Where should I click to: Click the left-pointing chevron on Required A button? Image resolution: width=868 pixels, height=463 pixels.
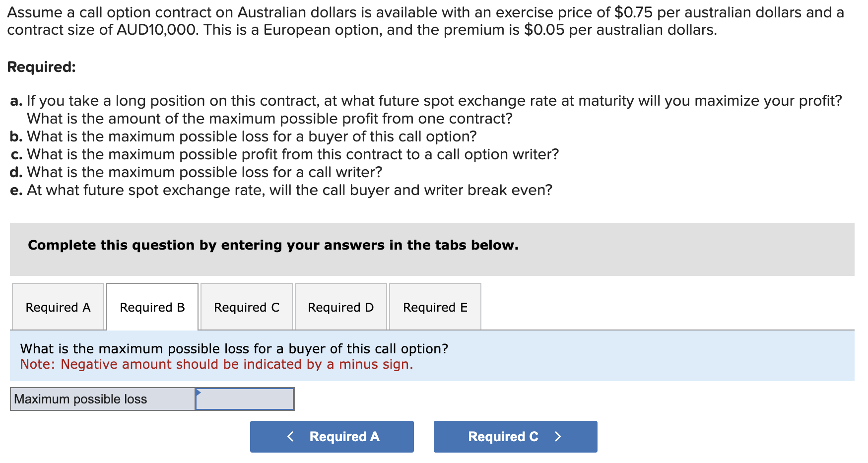tap(291, 436)
